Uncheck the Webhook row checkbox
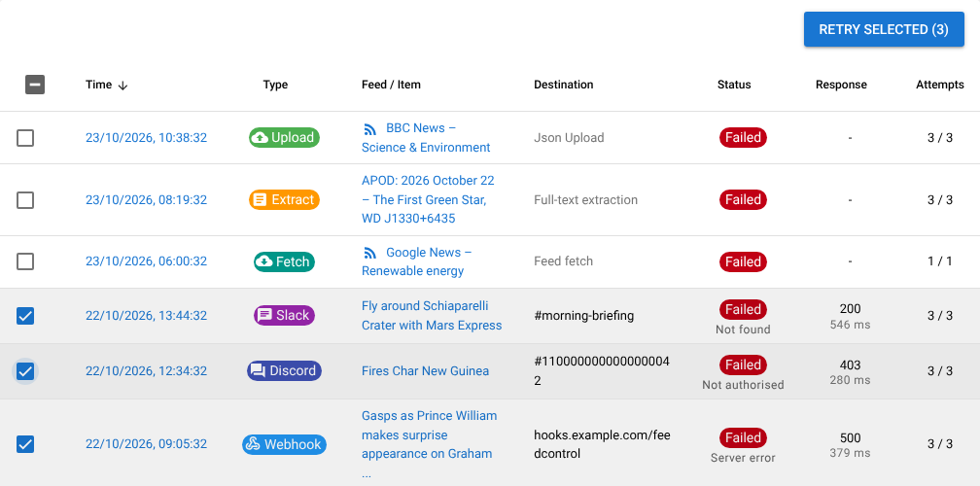 pyautogui.click(x=25, y=444)
